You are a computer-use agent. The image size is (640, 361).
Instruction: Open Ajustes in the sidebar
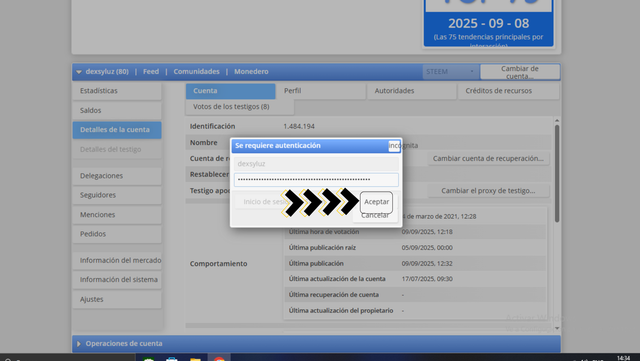click(x=117, y=299)
